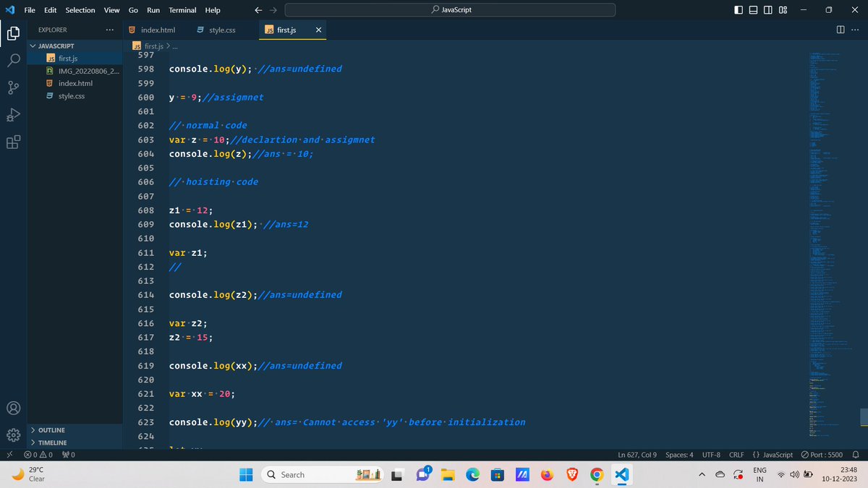Image resolution: width=868 pixels, height=488 pixels.
Task: Open the Edit menu
Action: pyautogui.click(x=50, y=10)
